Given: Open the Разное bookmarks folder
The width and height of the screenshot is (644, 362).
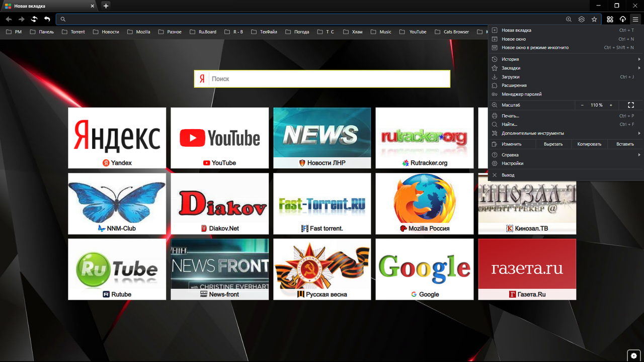Looking at the screenshot, I should click(170, 32).
